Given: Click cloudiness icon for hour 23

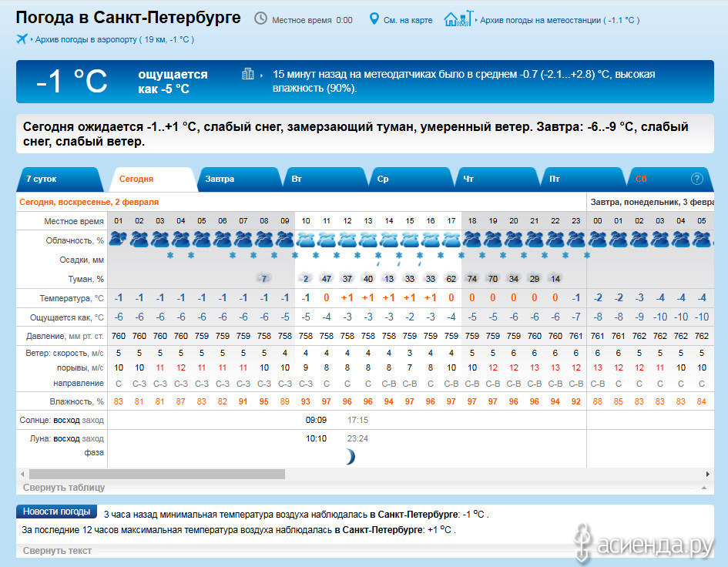Looking at the screenshot, I should 575,239.
